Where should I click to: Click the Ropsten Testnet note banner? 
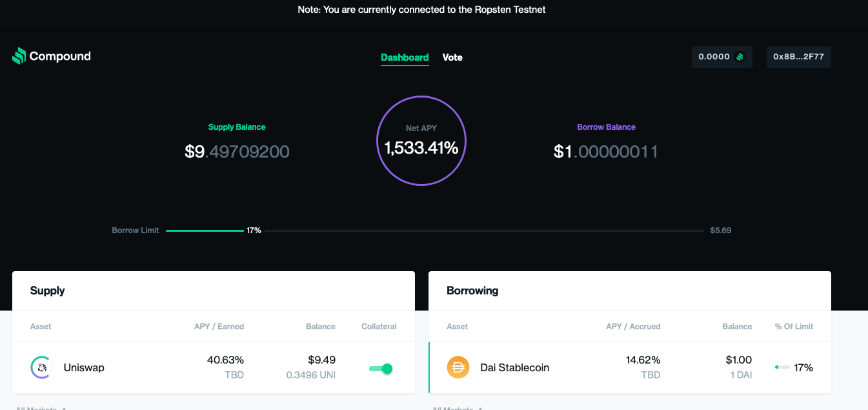(x=421, y=10)
